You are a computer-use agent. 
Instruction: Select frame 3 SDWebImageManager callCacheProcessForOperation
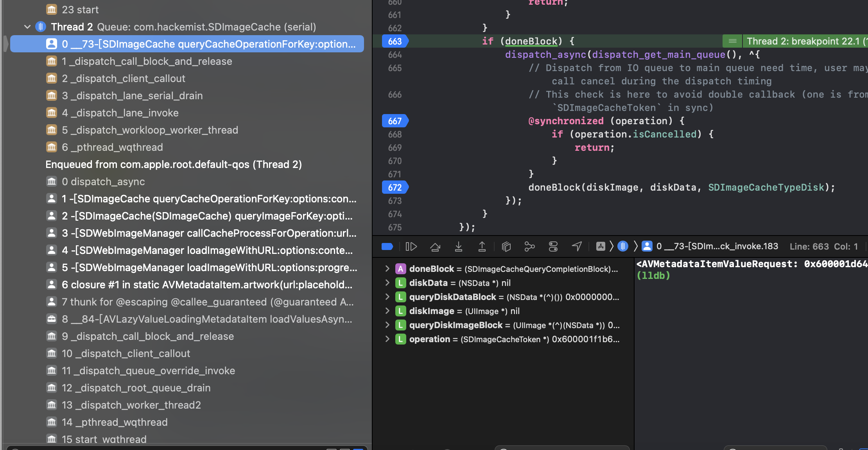tap(187, 233)
